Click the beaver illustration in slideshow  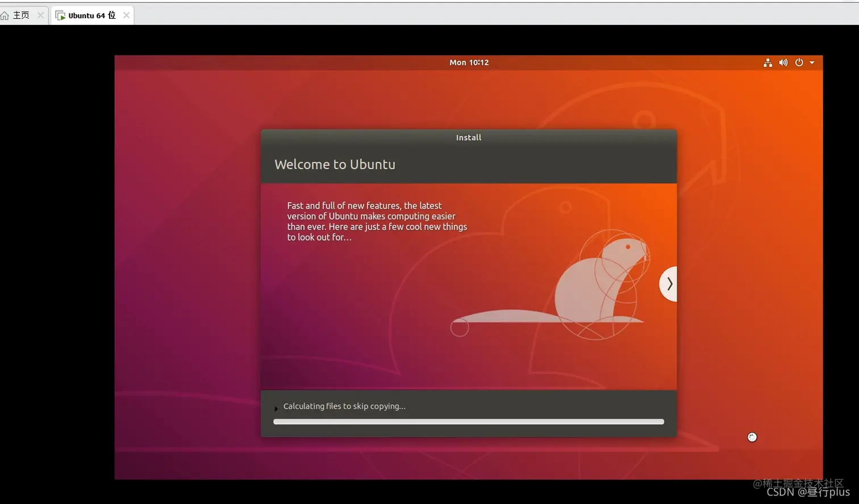[x=550, y=285]
